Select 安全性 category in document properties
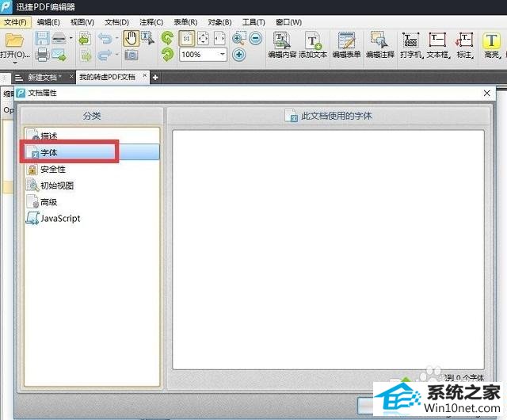507x420 pixels. [x=92, y=169]
